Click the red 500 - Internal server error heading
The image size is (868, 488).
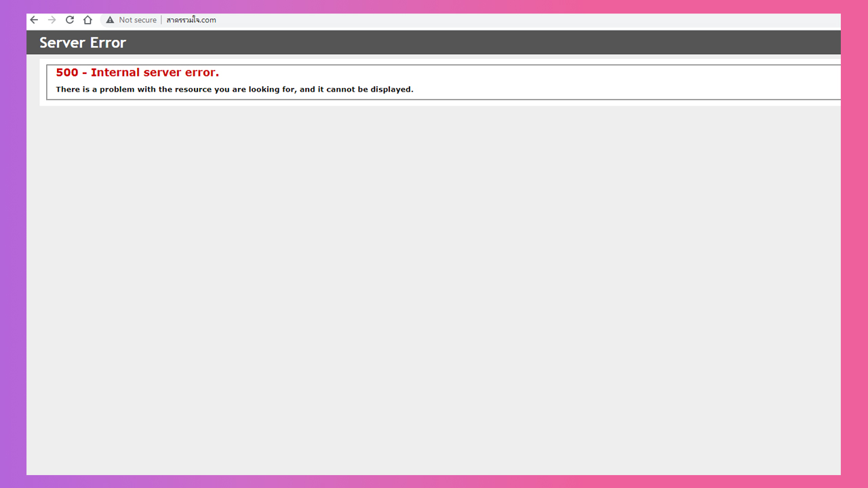tap(138, 73)
